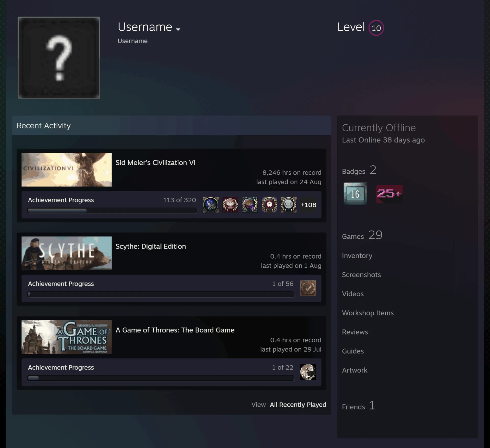The width and height of the screenshot is (490, 448).
Task: Open Scythe: Digital Edition title link
Action: pyautogui.click(x=151, y=246)
